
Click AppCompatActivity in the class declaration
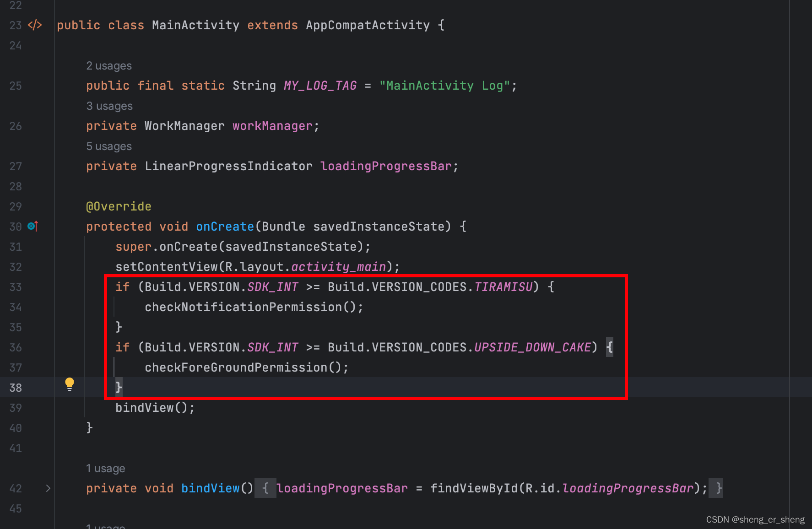coord(368,25)
